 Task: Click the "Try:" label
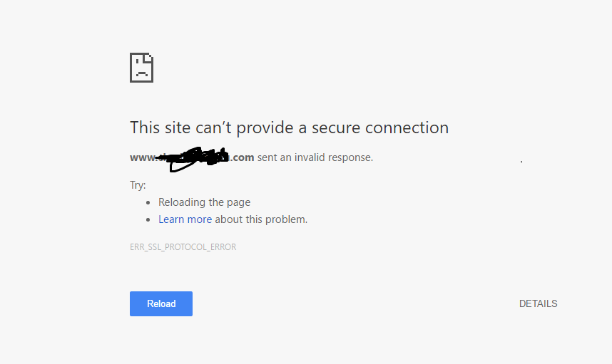click(x=138, y=185)
